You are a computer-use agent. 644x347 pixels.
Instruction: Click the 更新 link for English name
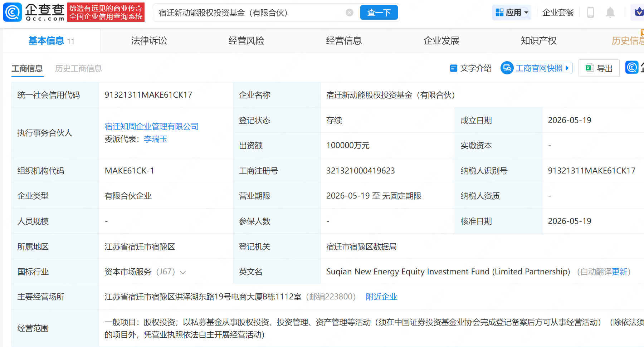point(619,272)
